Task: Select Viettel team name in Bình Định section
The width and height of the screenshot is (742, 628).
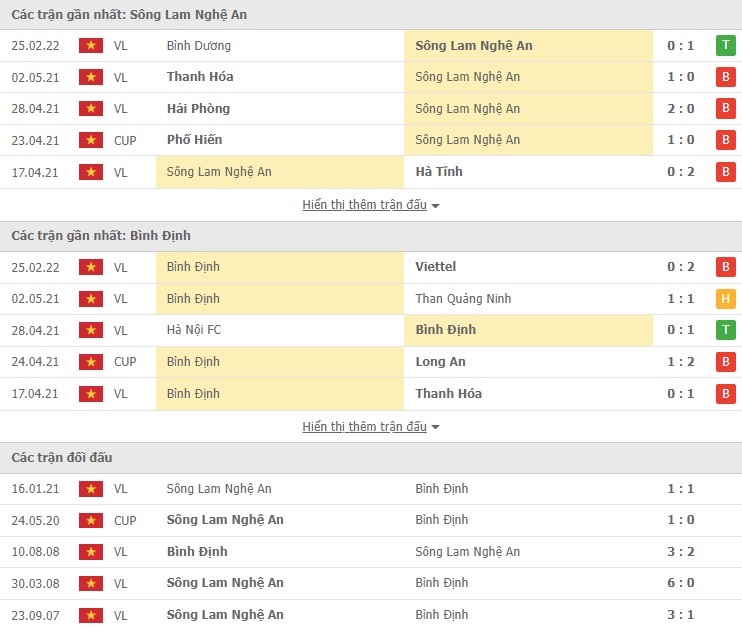Action: coord(435,267)
